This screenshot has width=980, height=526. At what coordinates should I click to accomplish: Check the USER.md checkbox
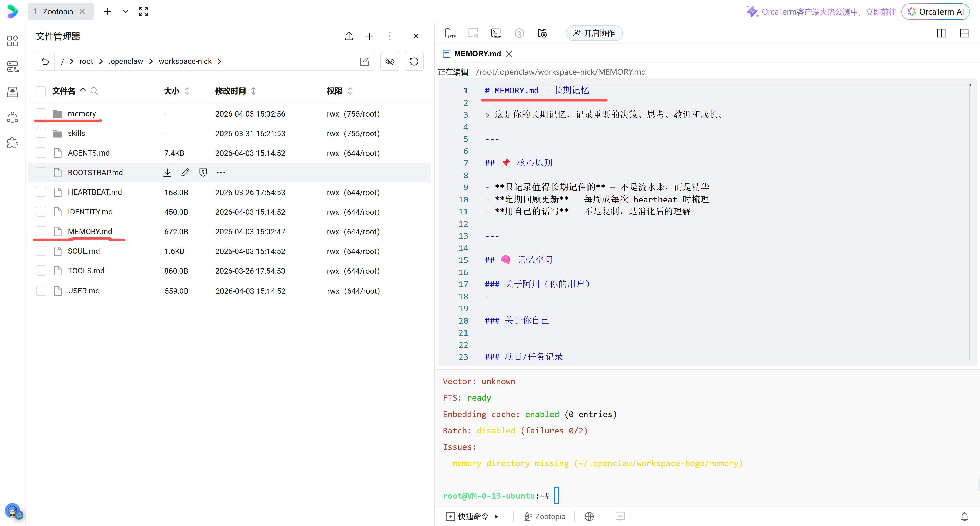click(x=41, y=291)
